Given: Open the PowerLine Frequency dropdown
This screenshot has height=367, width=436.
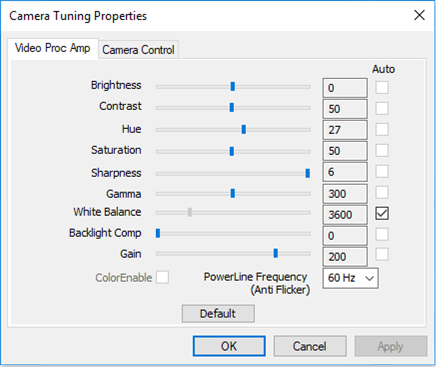Looking at the screenshot, I should click(350, 278).
